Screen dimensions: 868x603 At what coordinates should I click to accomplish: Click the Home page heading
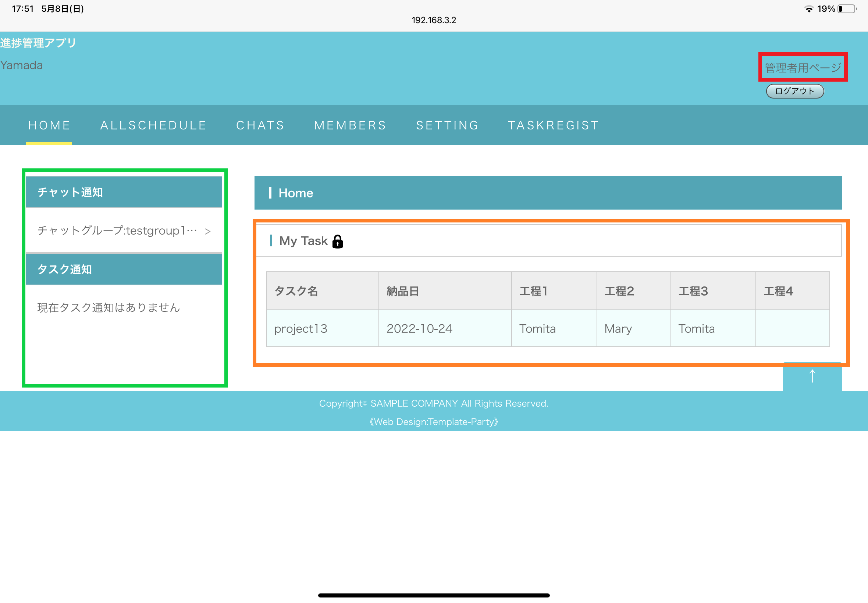pos(296,193)
